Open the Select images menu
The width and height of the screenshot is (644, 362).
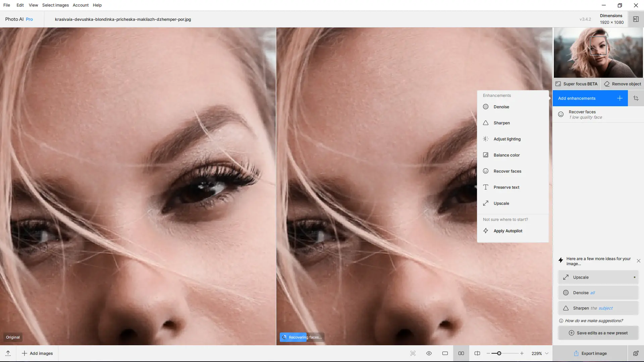pyautogui.click(x=55, y=5)
